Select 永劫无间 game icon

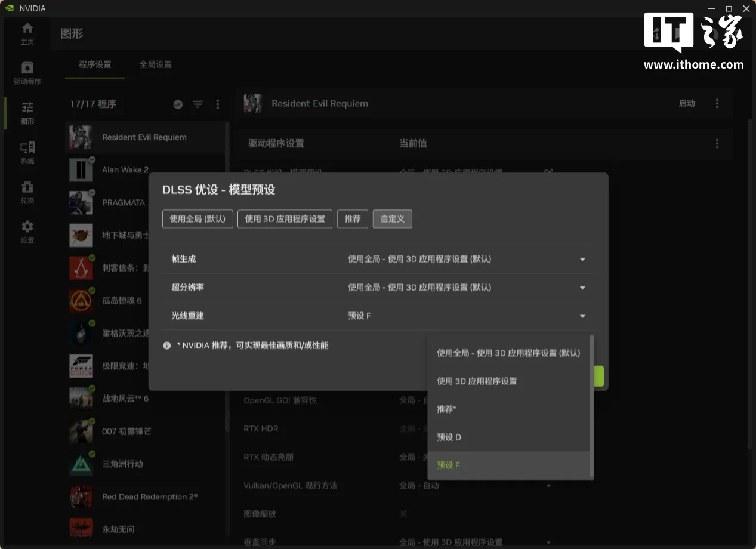81,529
